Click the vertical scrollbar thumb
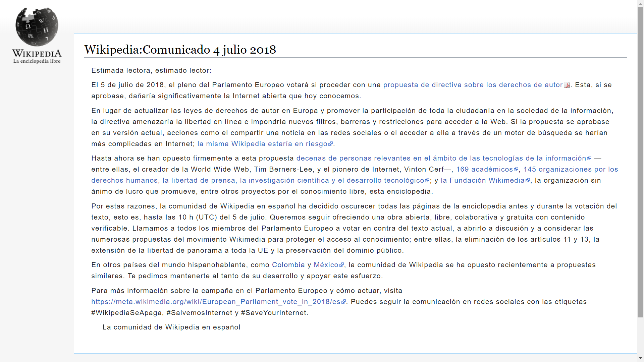The image size is (644, 362). [641, 162]
